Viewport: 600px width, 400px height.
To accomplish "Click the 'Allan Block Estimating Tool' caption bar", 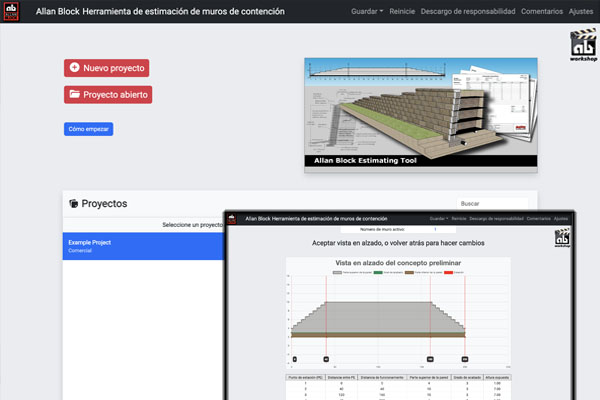I will (421, 160).
